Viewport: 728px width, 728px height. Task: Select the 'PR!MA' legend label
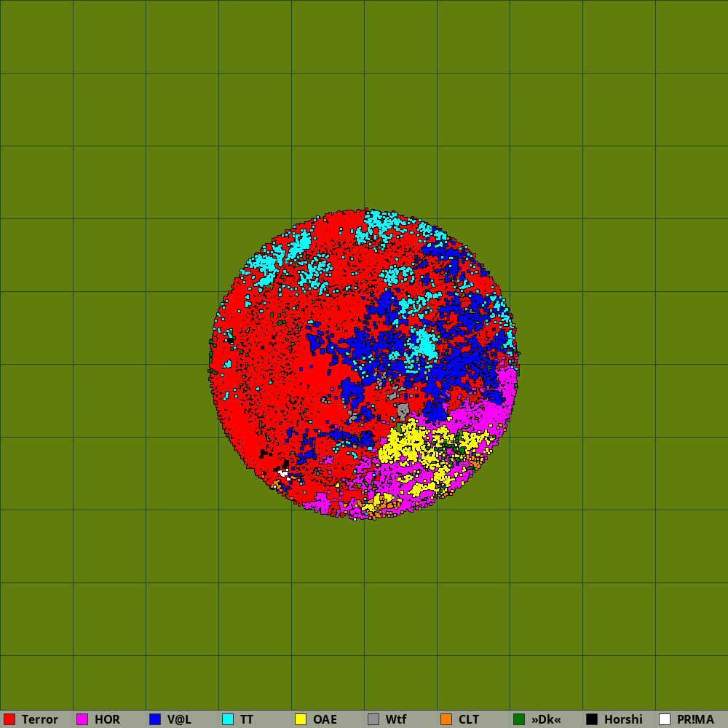pos(695,719)
